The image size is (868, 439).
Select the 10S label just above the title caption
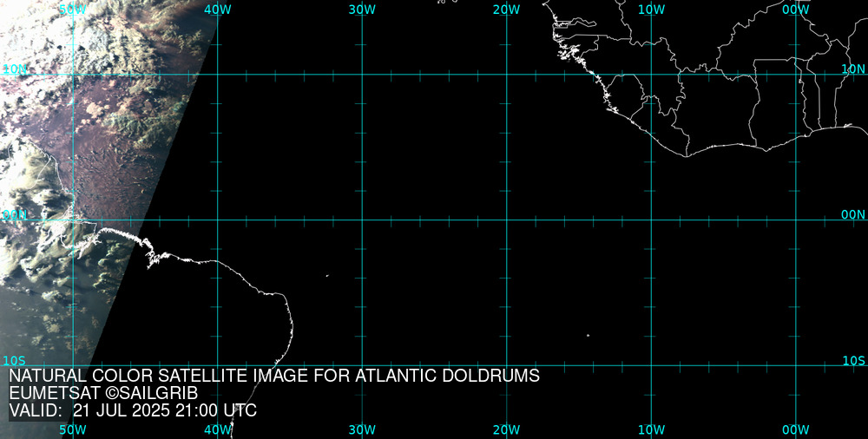[x=15, y=361]
